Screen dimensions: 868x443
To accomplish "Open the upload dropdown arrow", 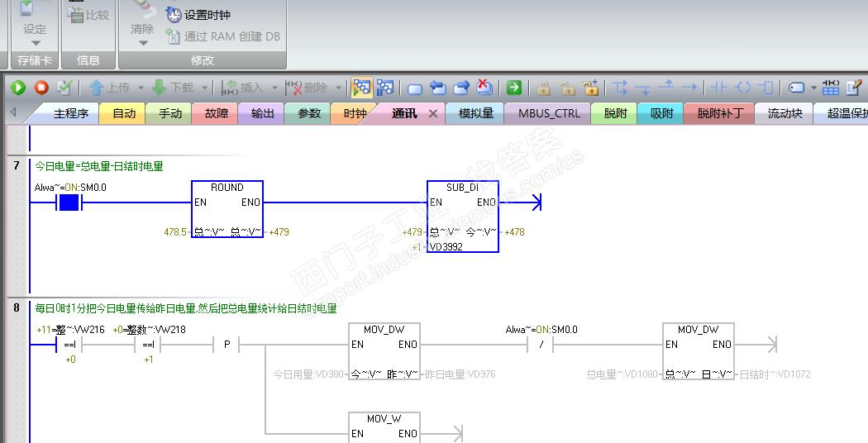I will click(x=141, y=88).
